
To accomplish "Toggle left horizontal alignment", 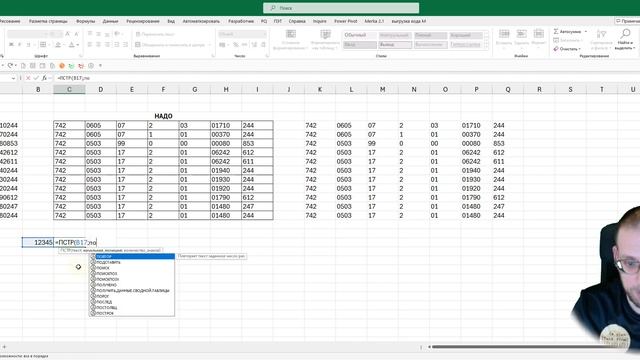I will (90, 44).
